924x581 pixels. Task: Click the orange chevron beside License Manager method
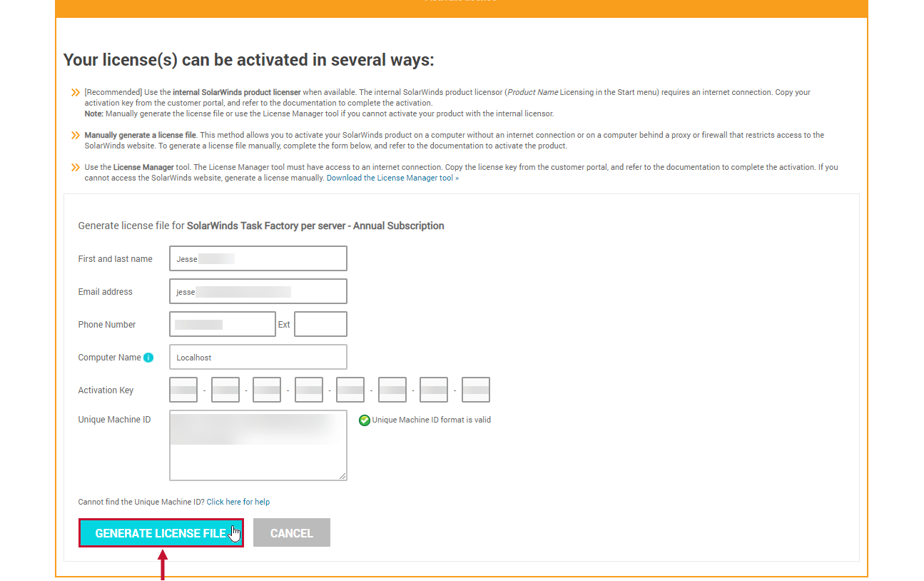pos(75,167)
